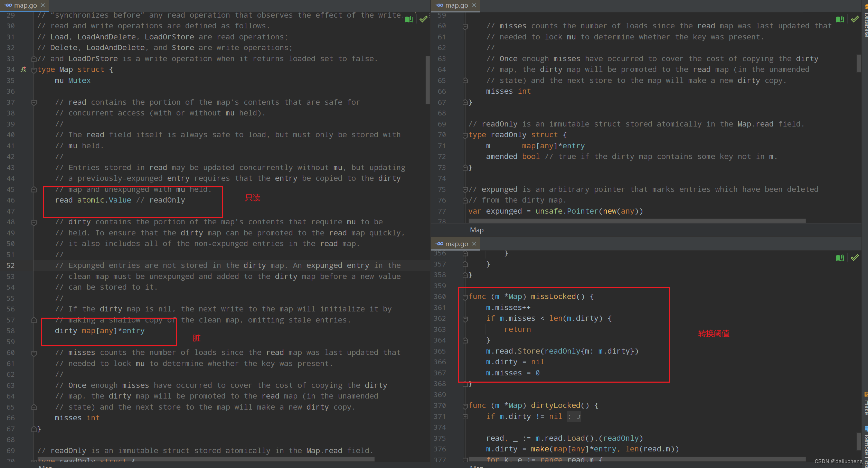Click the folded code placeholder on line 371

574,417
